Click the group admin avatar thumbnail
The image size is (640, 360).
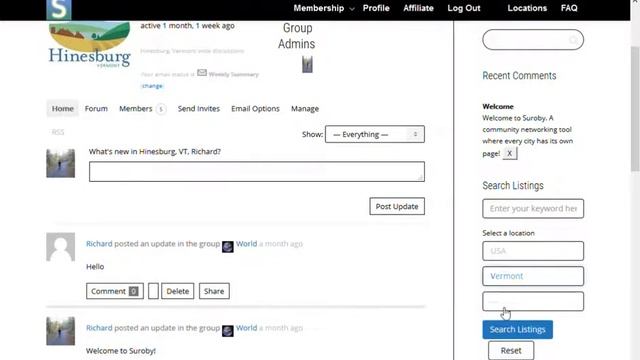307,64
